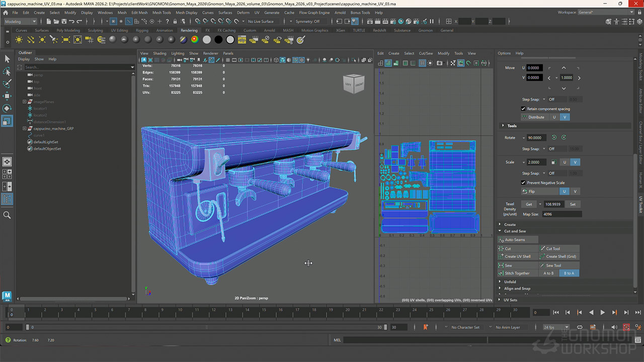
Task: Click the Paint Selection tool
Action: point(7,83)
